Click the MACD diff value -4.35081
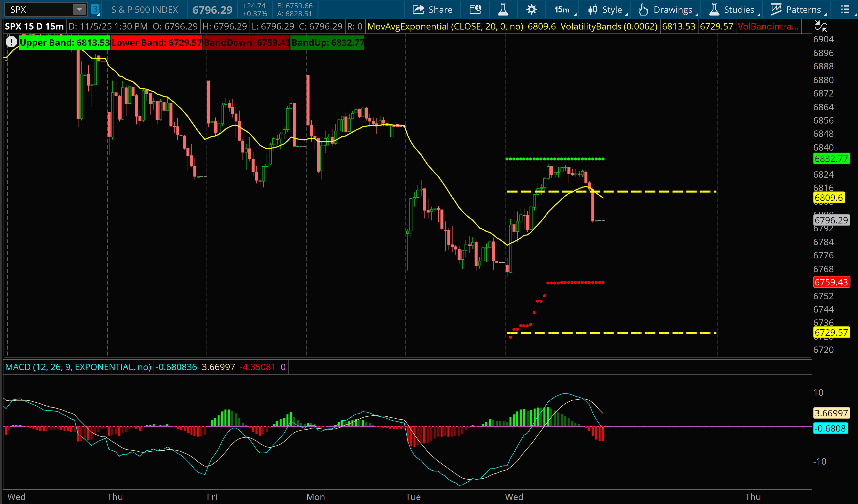Image resolution: width=858 pixels, height=504 pixels. (257, 367)
